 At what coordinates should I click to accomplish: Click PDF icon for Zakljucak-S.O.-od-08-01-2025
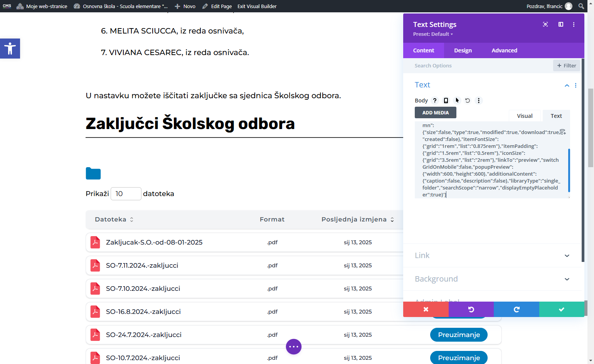coord(95,242)
